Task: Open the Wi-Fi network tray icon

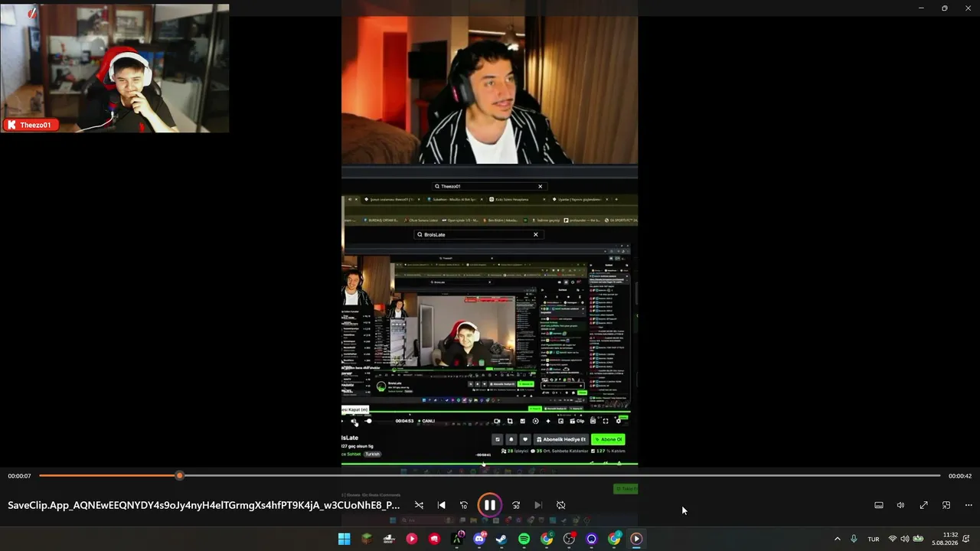Action: click(x=892, y=539)
